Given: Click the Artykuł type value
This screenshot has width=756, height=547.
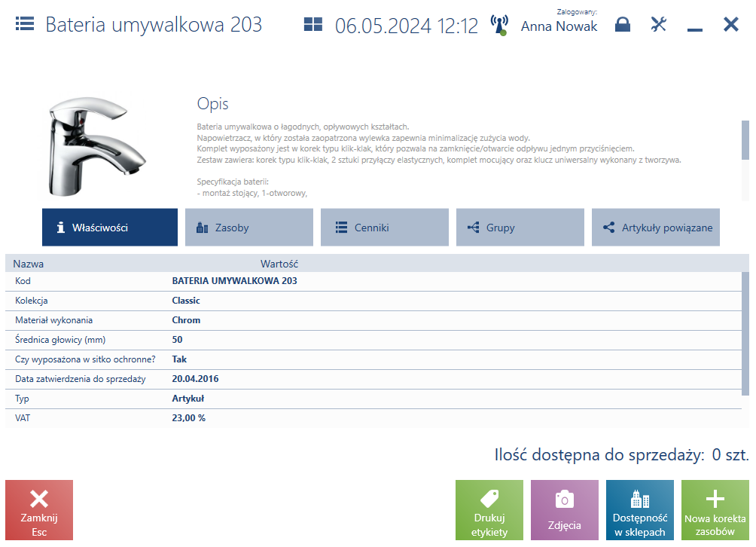Looking at the screenshot, I should coord(188,399).
